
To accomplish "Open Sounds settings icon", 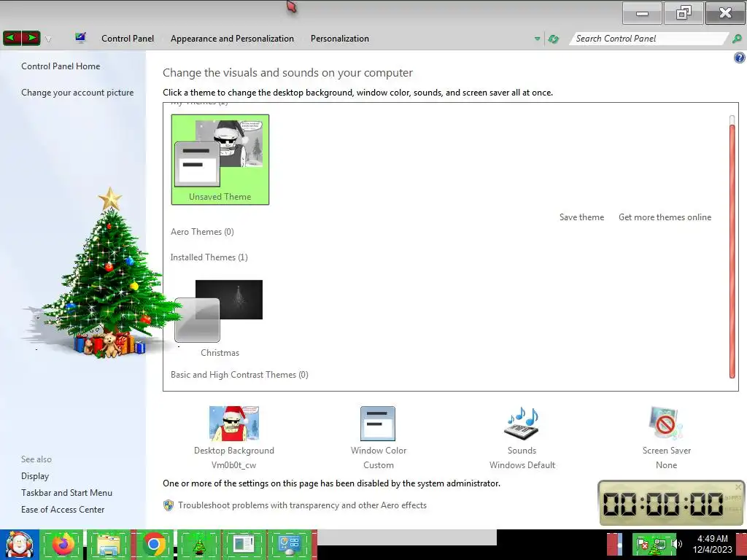I will click(522, 424).
